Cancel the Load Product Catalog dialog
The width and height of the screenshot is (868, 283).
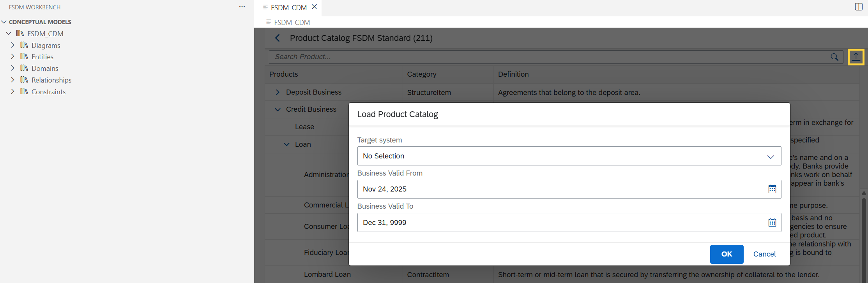tap(764, 254)
